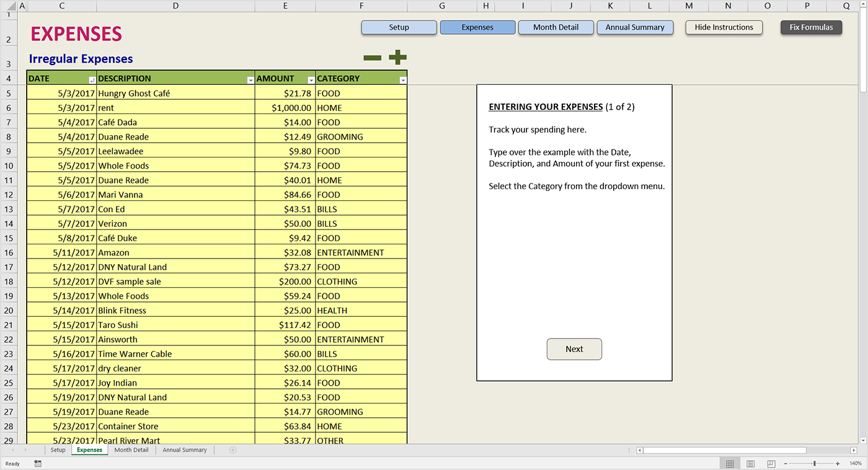Select the Amazon description cell
868x470 pixels.
[x=175, y=252]
